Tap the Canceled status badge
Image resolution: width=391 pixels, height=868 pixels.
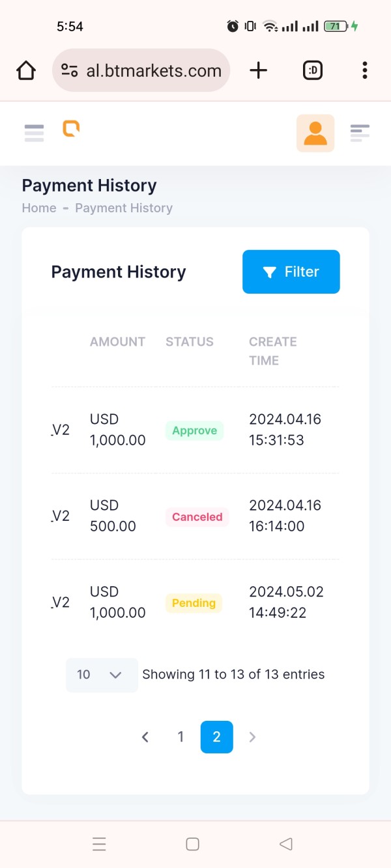pos(197,517)
